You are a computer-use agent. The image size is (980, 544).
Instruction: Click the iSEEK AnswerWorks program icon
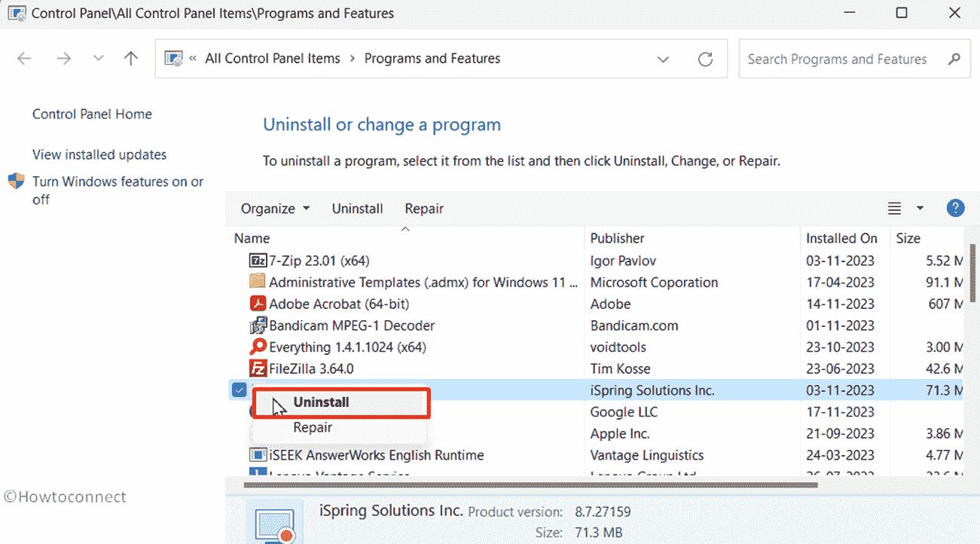258,455
